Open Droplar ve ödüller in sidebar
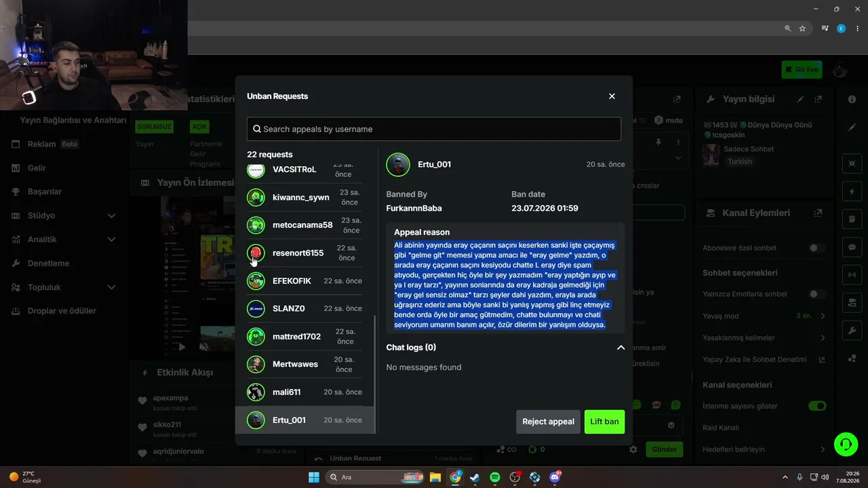868x488 pixels. click(62, 311)
